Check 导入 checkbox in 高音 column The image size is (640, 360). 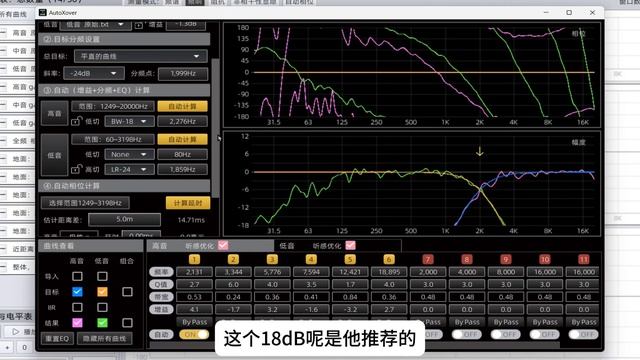[x=77, y=276]
